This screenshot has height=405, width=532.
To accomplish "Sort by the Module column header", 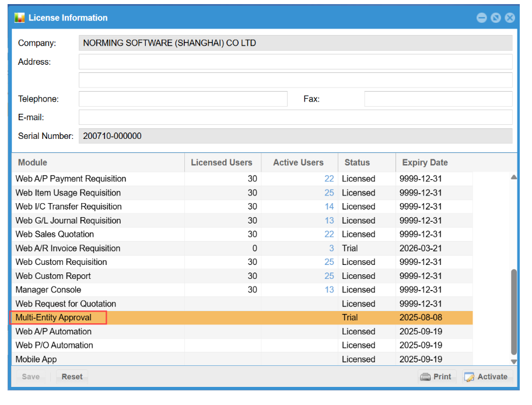I will [x=33, y=162].
